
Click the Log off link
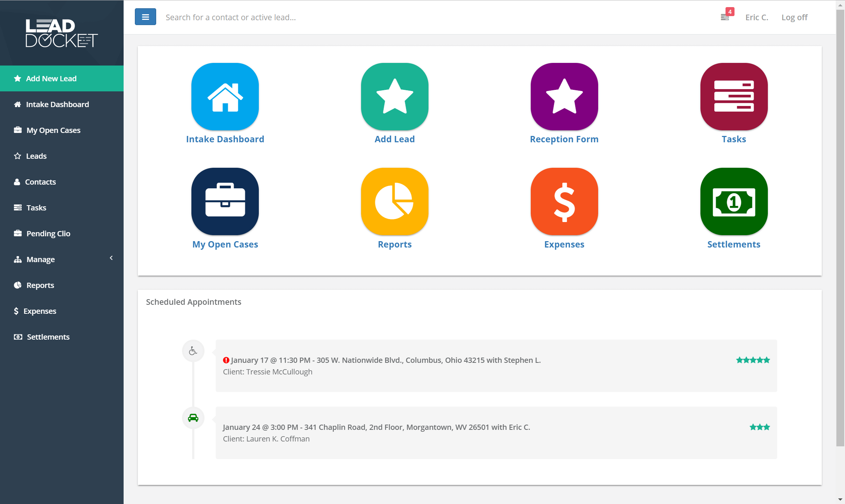click(x=794, y=17)
